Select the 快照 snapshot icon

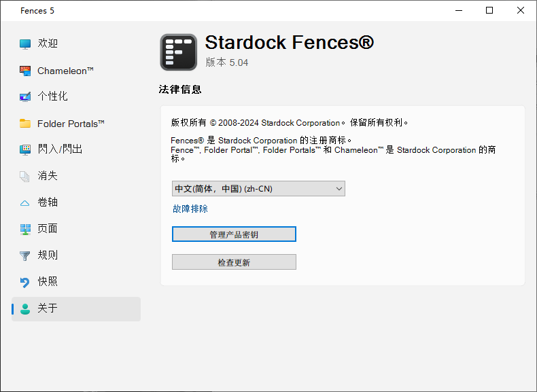tap(25, 282)
